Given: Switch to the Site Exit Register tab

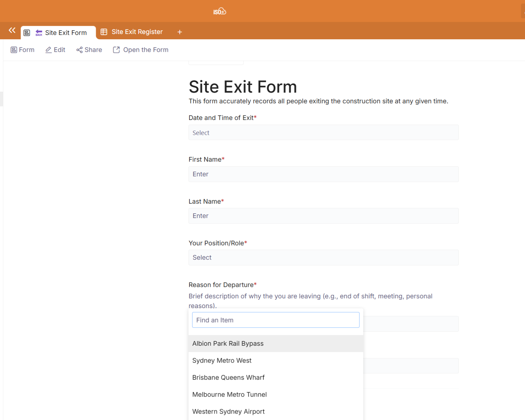Looking at the screenshot, I should click(x=137, y=32).
